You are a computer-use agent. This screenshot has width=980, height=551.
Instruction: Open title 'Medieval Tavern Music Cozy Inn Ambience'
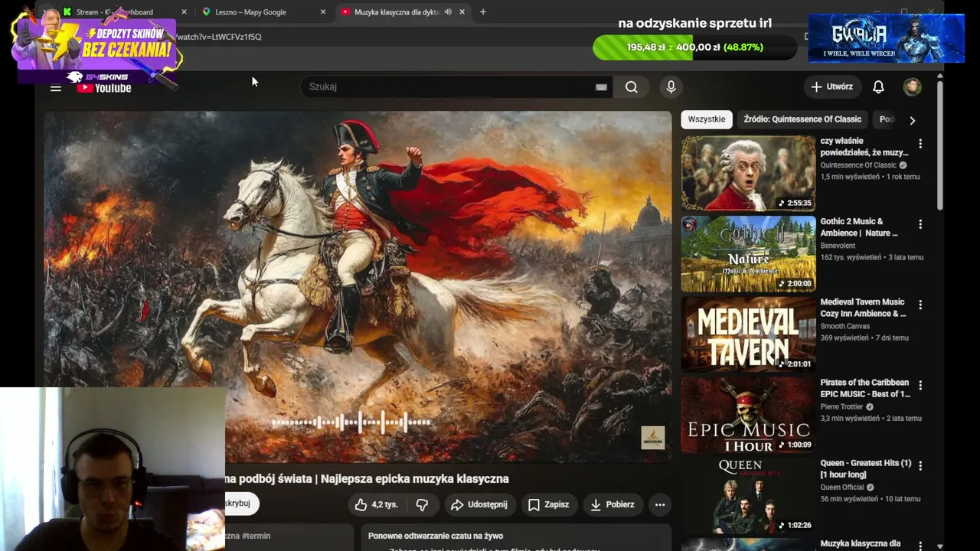point(863,308)
